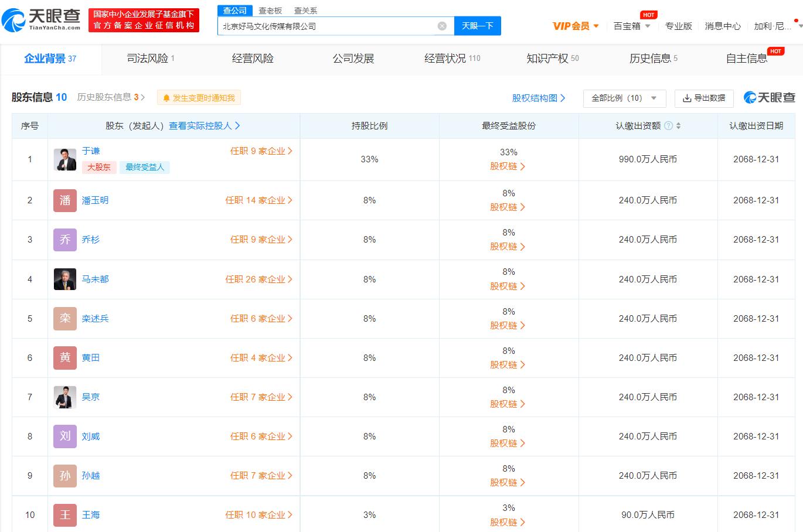Click the help icon next to 认缴出资额
Screen dimensions: 803x532
668,125
